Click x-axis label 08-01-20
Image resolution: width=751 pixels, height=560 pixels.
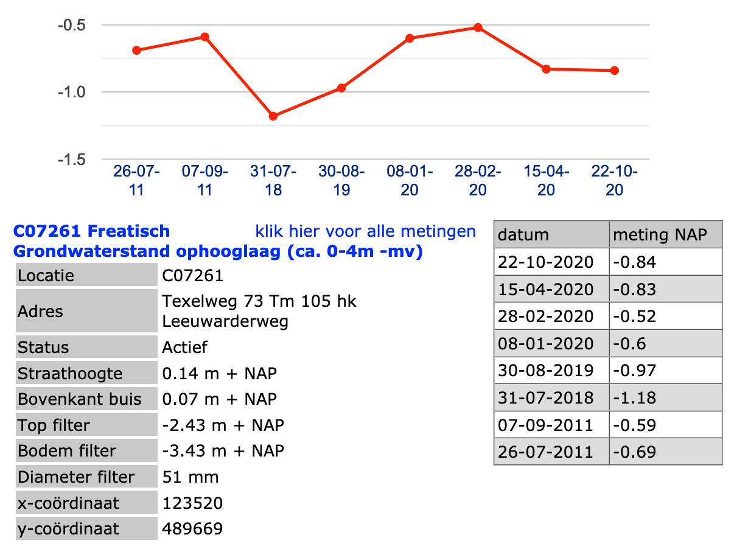click(x=410, y=181)
